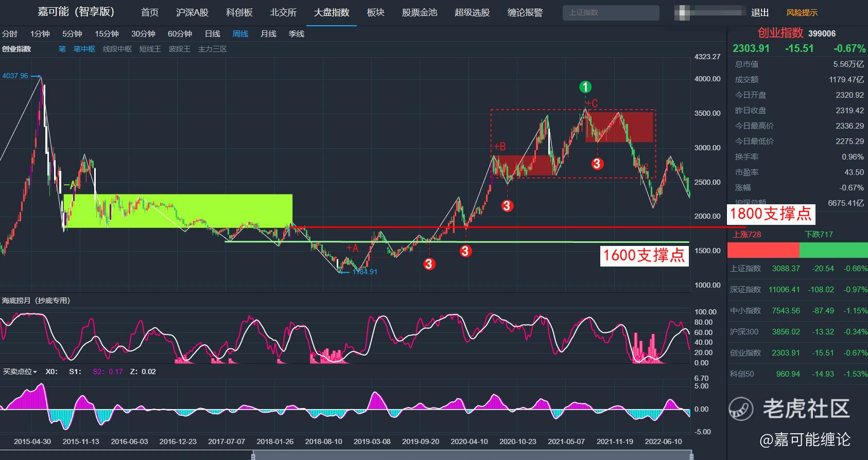Click the chart timeline scrollbar
Screen dimensions: 868x460
pos(472,455)
